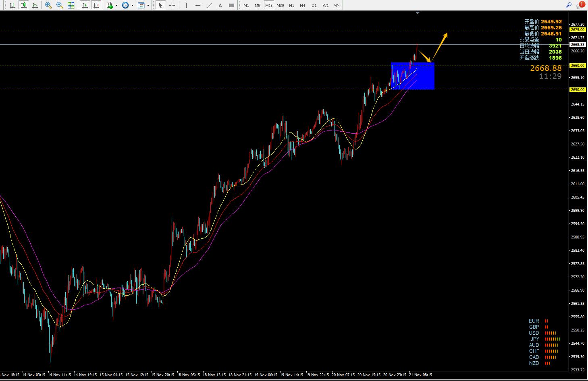Select the trendline drawing tool

(x=209, y=5)
